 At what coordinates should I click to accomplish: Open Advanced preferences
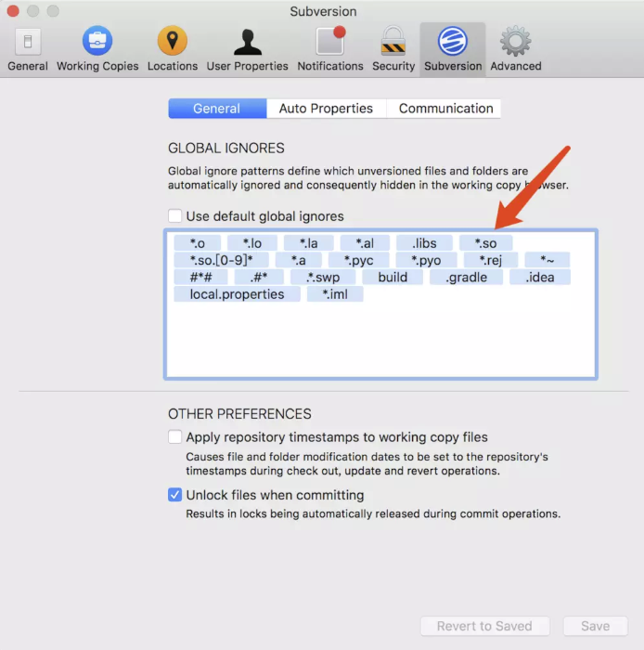click(x=516, y=48)
